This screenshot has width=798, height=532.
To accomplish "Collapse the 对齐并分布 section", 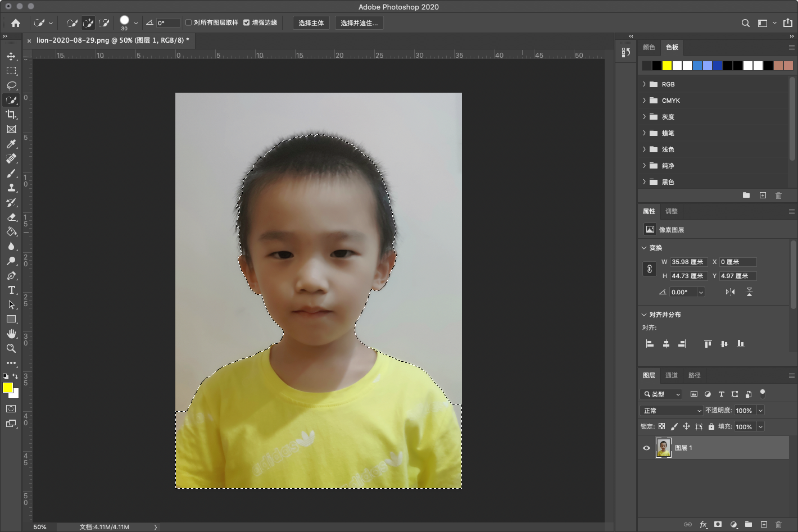I will pos(644,315).
